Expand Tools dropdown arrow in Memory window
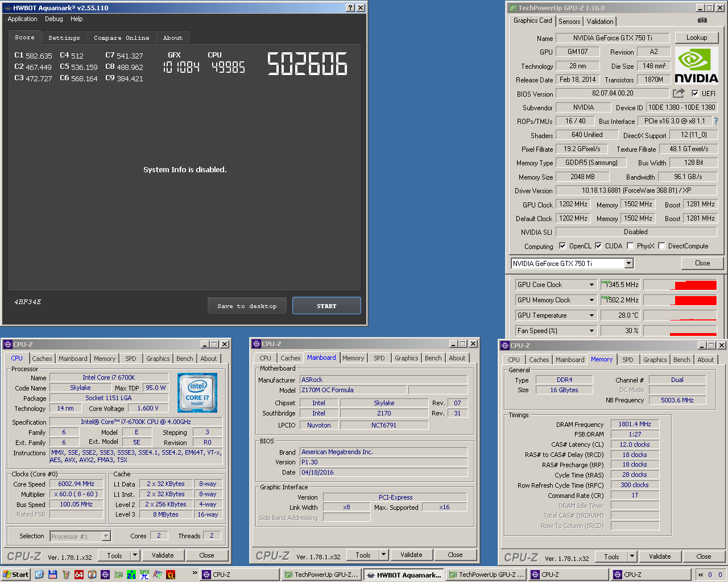Viewport: 728px width, 582px height. point(632,556)
